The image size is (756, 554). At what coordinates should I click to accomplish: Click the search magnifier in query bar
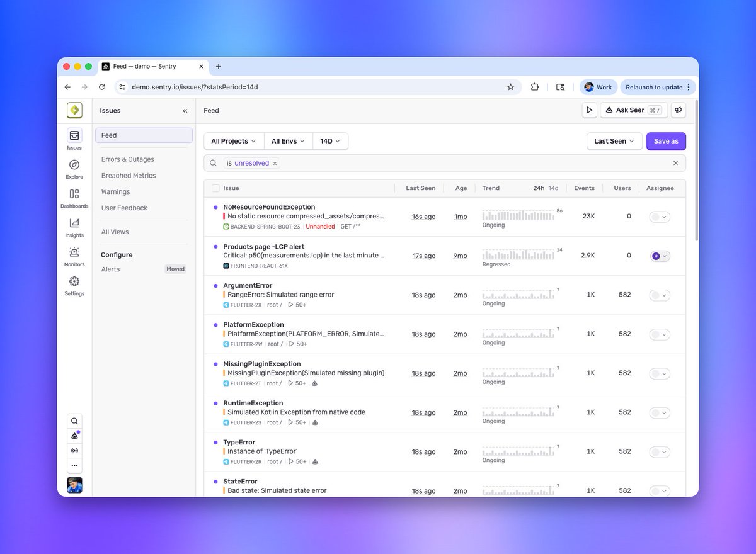tap(214, 163)
